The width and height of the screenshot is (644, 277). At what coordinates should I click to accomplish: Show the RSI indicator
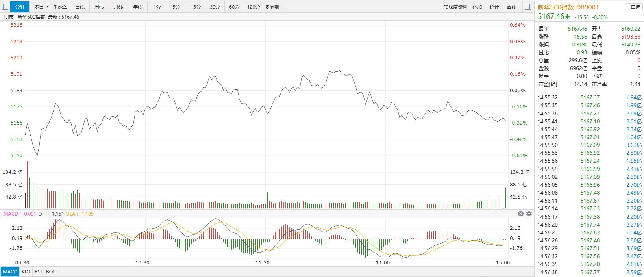click(38, 271)
